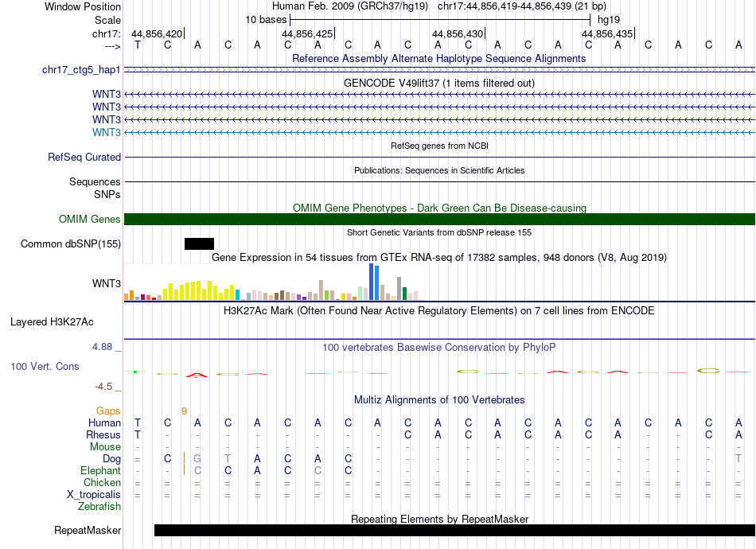756x549 pixels.
Task: Click Repeating Elements by RepeatMasker title
Action: coord(440,519)
